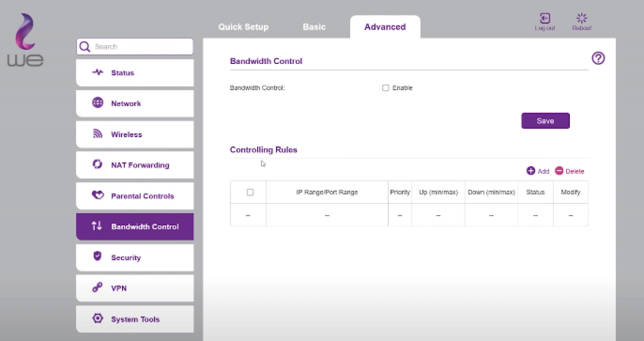
Task: Click the Security shield icon
Action: point(97,256)
